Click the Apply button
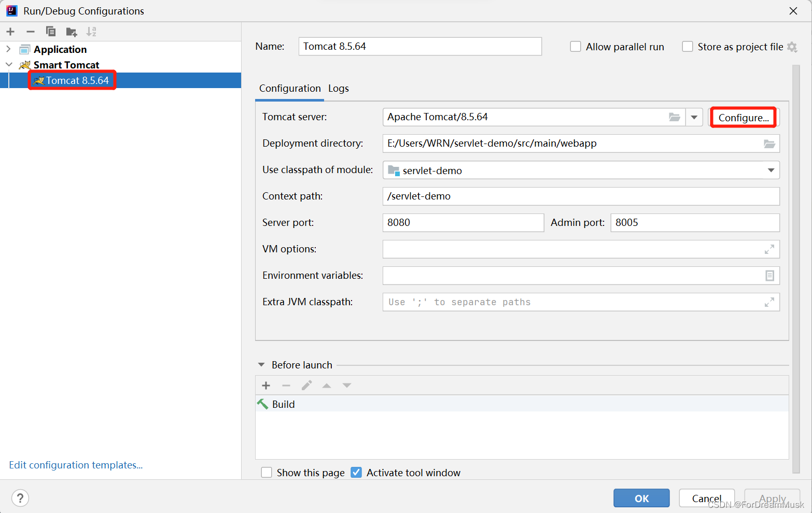Viewport: 812px width, 513px height. pos(773,498)
